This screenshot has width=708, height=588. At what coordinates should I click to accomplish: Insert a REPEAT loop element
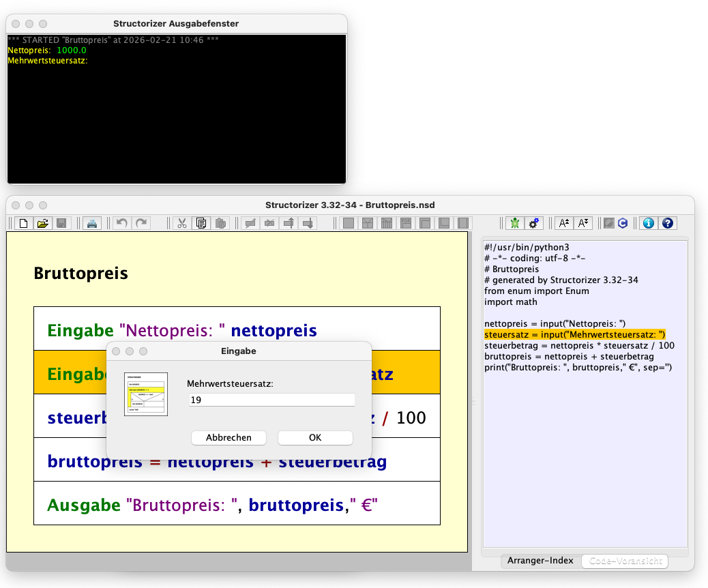(445, 223)
